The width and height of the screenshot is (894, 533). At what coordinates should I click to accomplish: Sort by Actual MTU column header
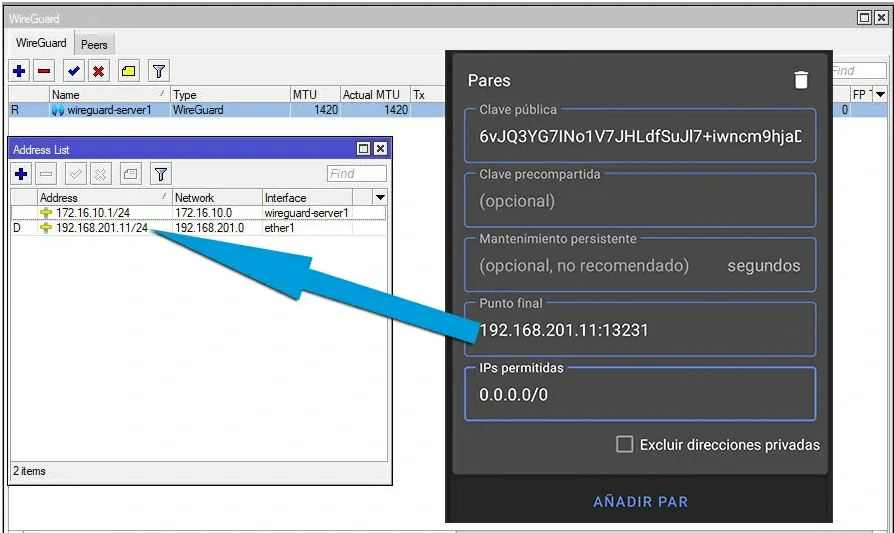coord(375,95)
